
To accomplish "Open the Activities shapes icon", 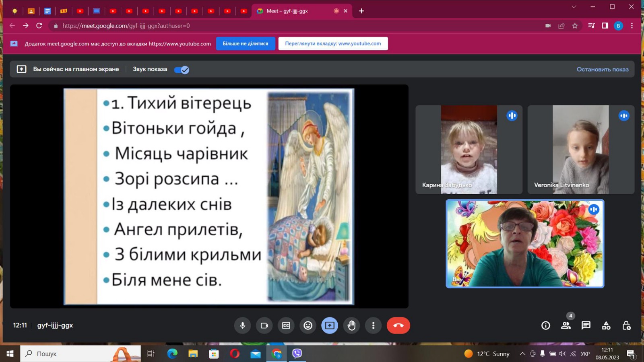I will pos(606,325).
